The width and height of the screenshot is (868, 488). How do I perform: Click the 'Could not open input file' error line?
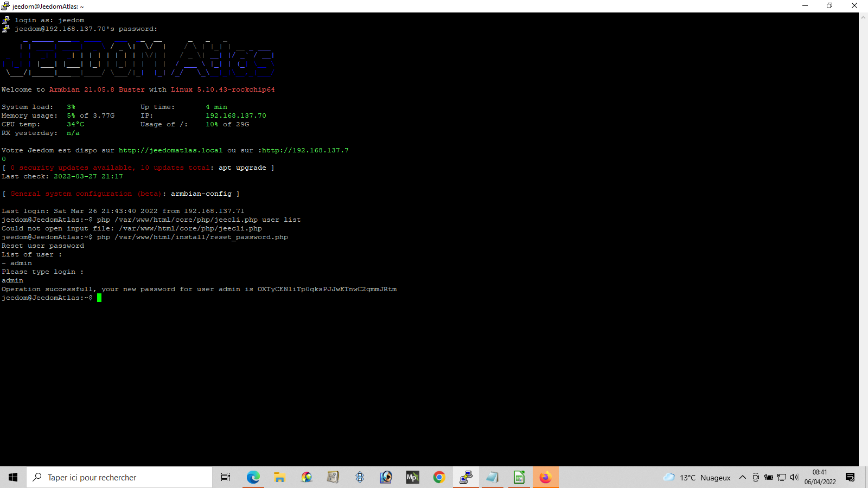(x=132, y=228)
